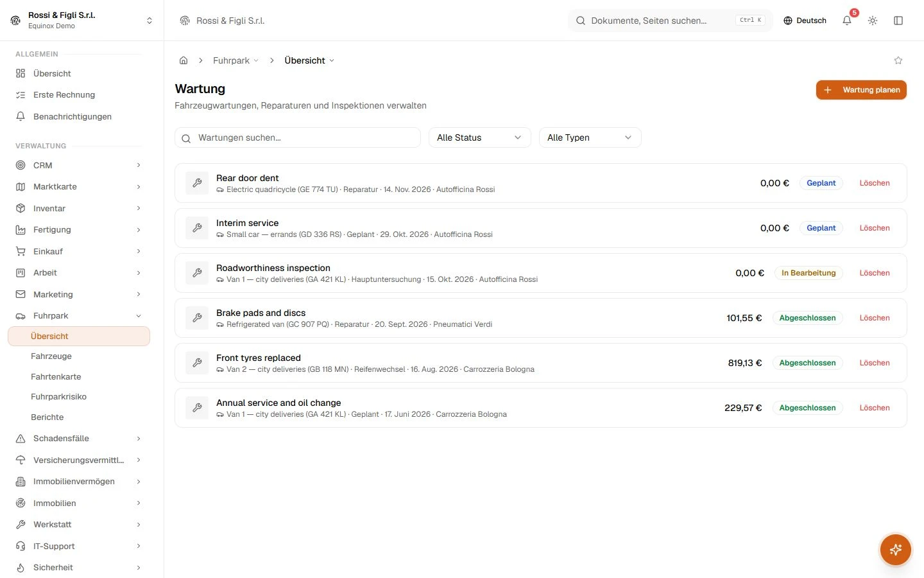Click the globe language icon

pos(788,21)
